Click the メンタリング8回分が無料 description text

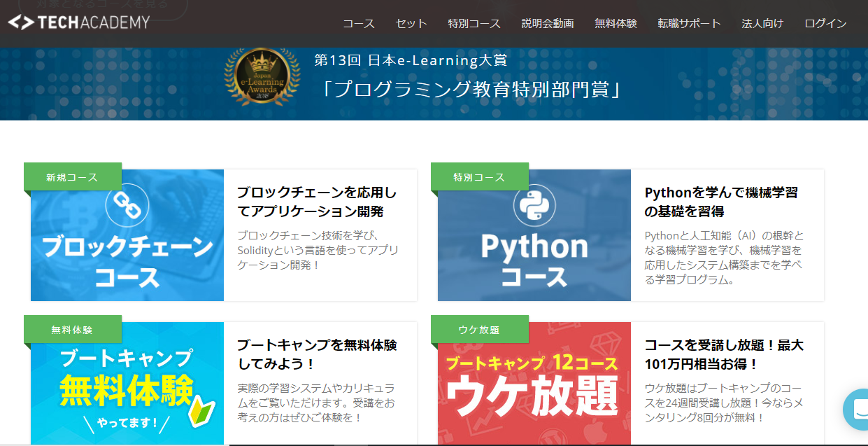pos(723,403)
